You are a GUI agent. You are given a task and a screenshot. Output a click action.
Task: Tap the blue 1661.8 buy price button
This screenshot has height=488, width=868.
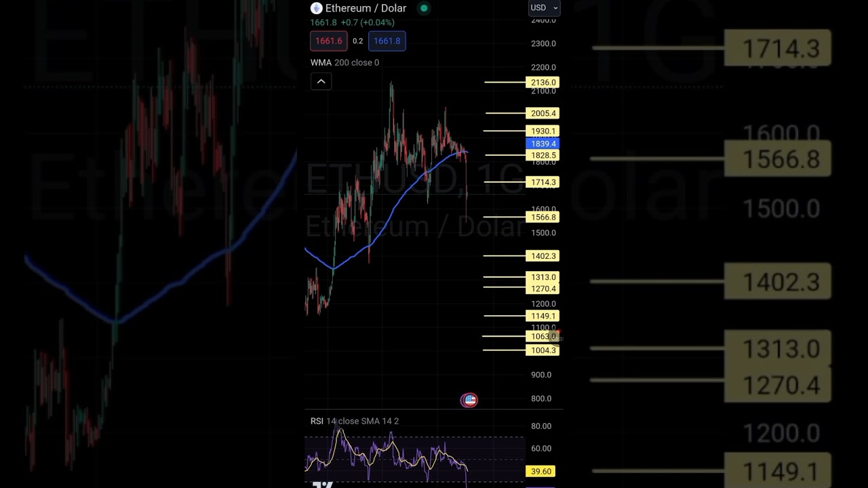coord(387,41)
